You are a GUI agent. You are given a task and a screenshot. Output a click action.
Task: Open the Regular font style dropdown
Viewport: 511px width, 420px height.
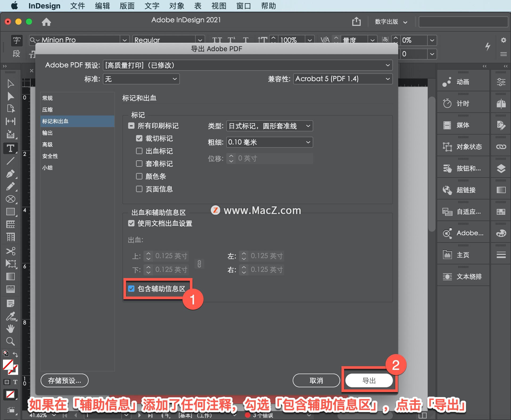(200, 40)
